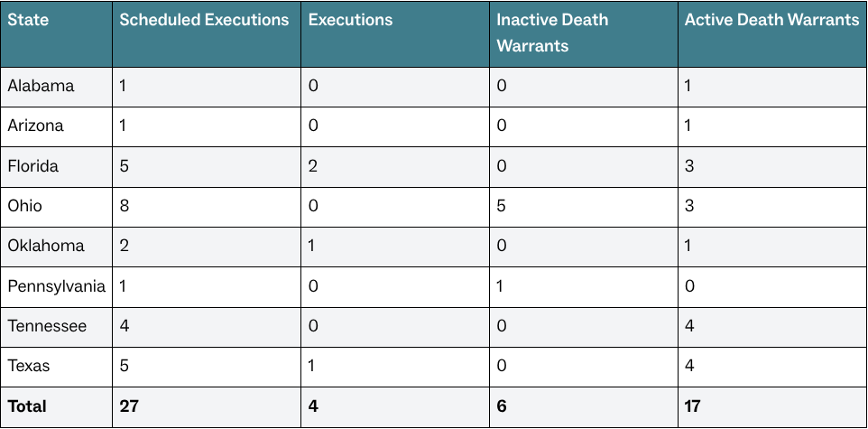The height and width of the screenshot is (429, 868).
Task: Select Florida's Executions value 2
Action: pyautogui.click(x=313, y=166)
